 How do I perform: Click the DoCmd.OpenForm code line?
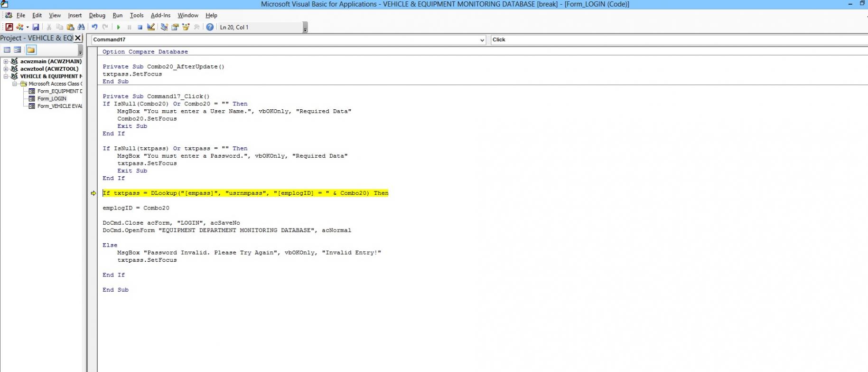pyautogui.click(x=227, y=230)
